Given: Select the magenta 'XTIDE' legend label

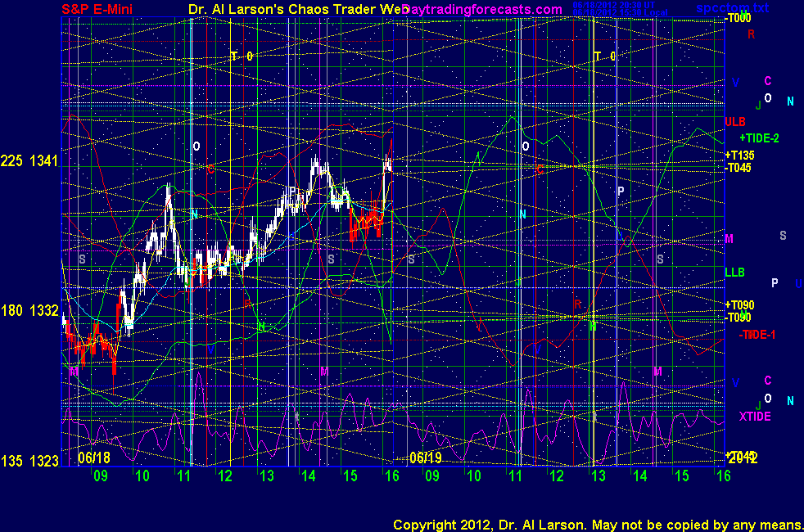Looking at the screenshot, I should [755, 417].
